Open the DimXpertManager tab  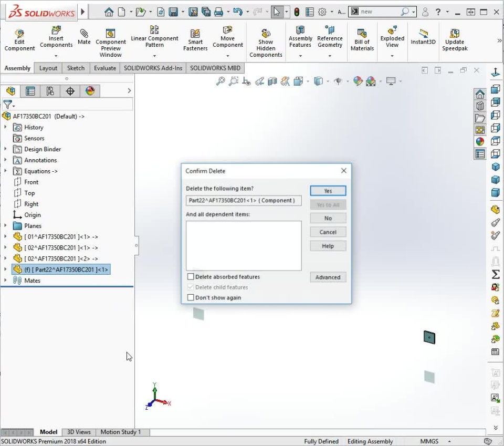pyautogui.click(x=70, y=91)
